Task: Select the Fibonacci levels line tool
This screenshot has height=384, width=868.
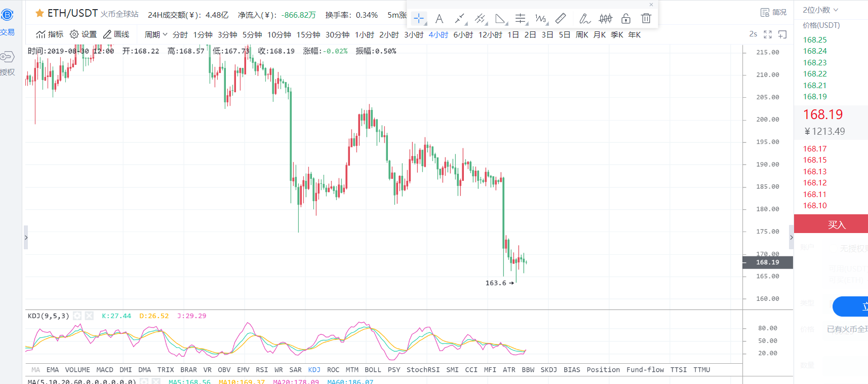Action: tap(521, 19)
